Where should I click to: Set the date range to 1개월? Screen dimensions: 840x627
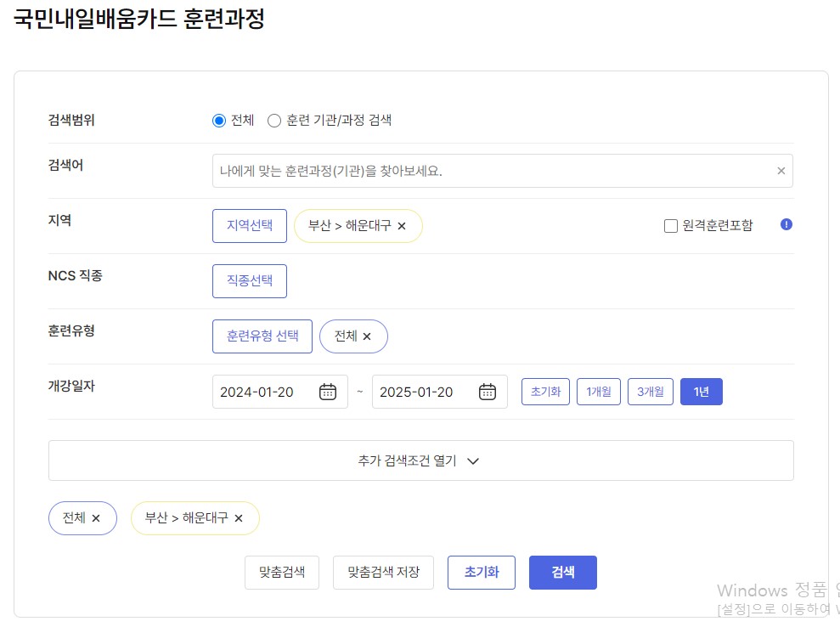click(x=598, y=391)
